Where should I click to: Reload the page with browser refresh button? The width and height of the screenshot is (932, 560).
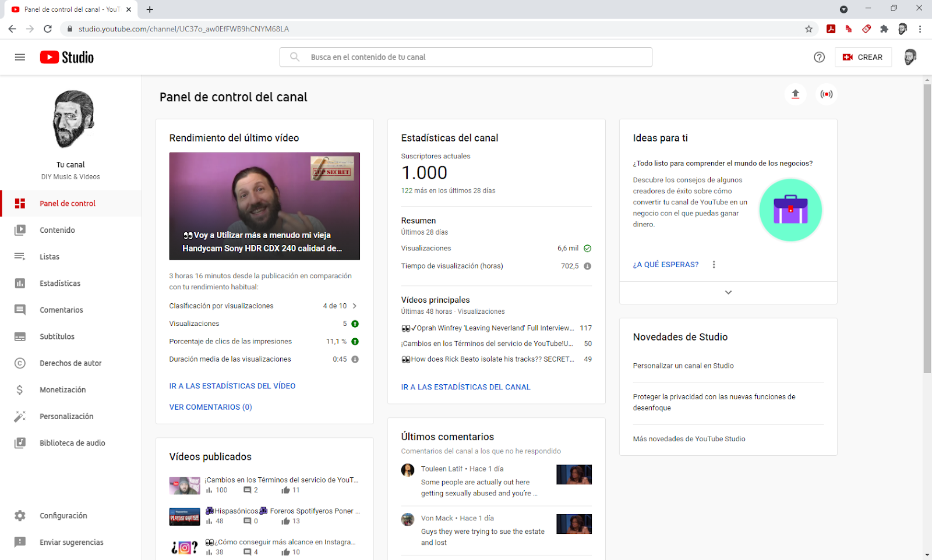[48, 29]
